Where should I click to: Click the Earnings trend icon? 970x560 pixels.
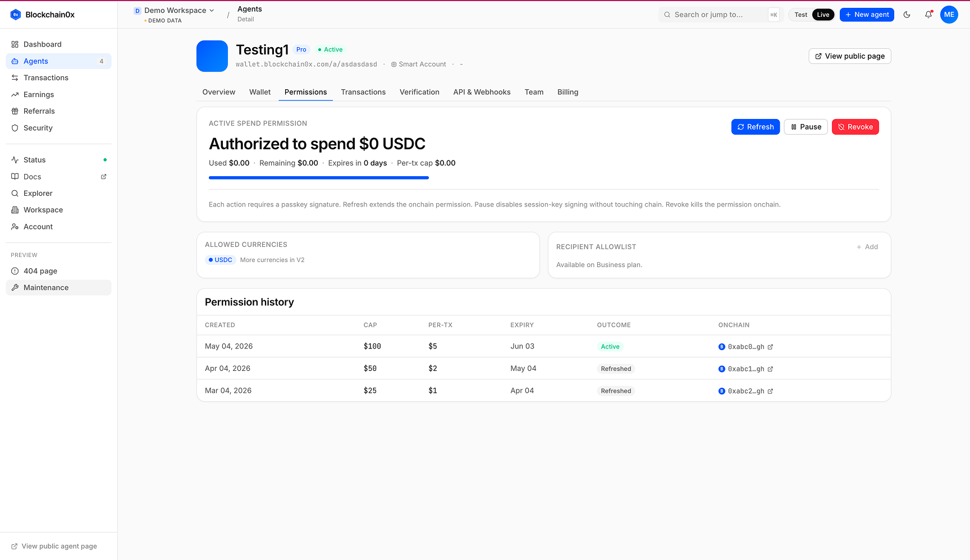click(x=15, y=95)
